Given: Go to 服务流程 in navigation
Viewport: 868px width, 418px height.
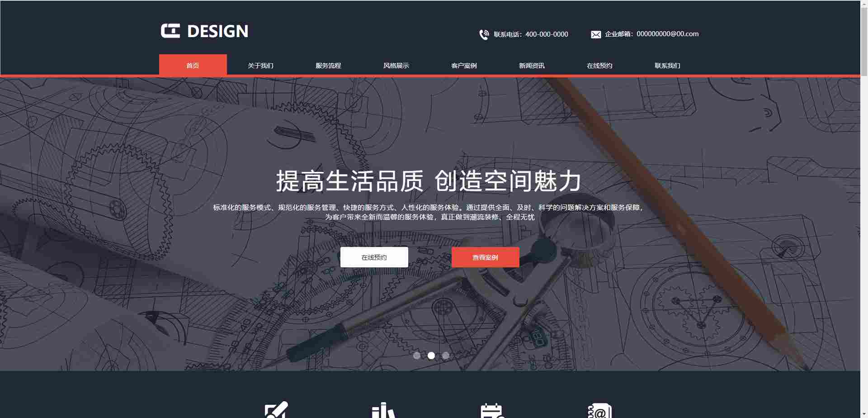Looking at the screenshot, I should click(328, 66).
